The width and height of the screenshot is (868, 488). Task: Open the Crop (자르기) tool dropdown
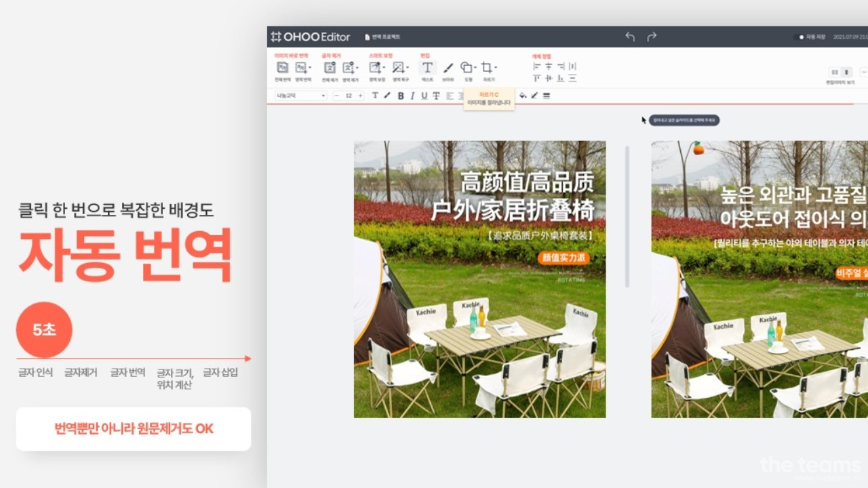[x=496, y=68]
